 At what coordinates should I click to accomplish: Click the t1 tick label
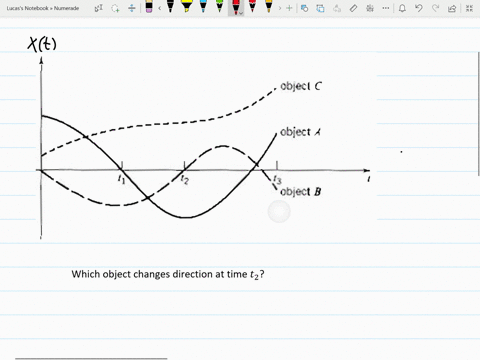coord(121,179)
